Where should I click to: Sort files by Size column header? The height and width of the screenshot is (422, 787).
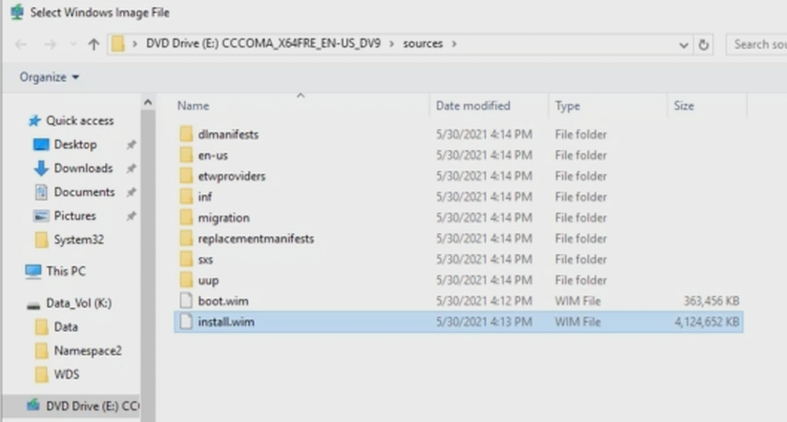tap(684, 106)
